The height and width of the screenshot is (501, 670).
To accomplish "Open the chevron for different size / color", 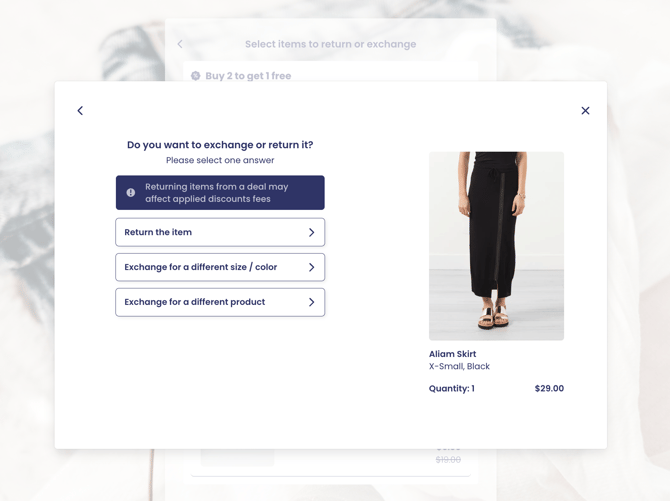I will [311, 267].
